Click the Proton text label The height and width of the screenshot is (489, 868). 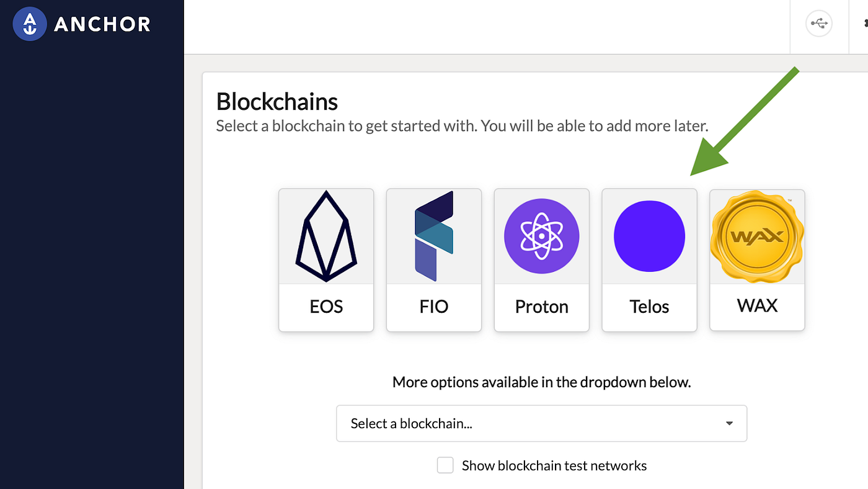tap(542, 307)
